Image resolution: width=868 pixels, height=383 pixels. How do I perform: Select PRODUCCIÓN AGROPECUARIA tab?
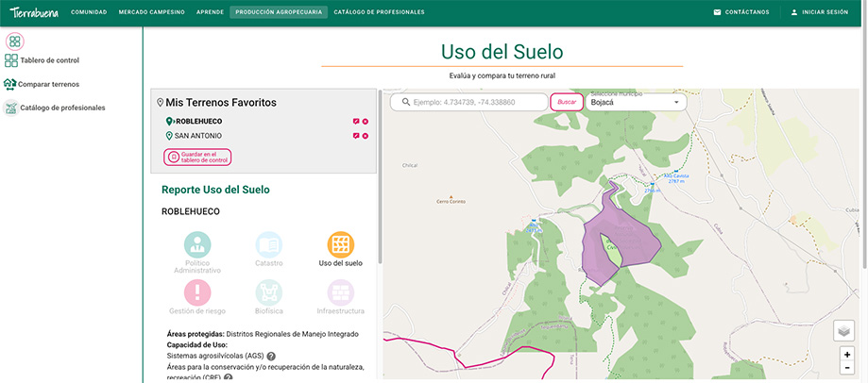279,12
